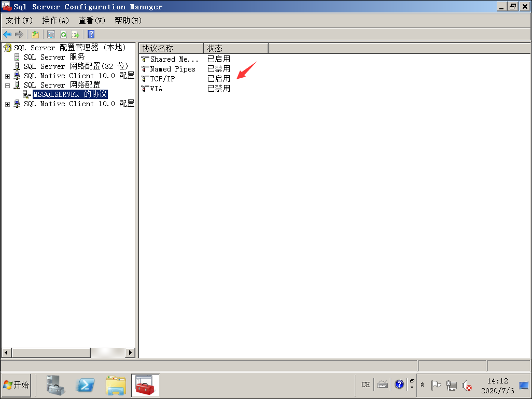
Task: Open the 查看(V) menu
Action: [x=92, y=20]
